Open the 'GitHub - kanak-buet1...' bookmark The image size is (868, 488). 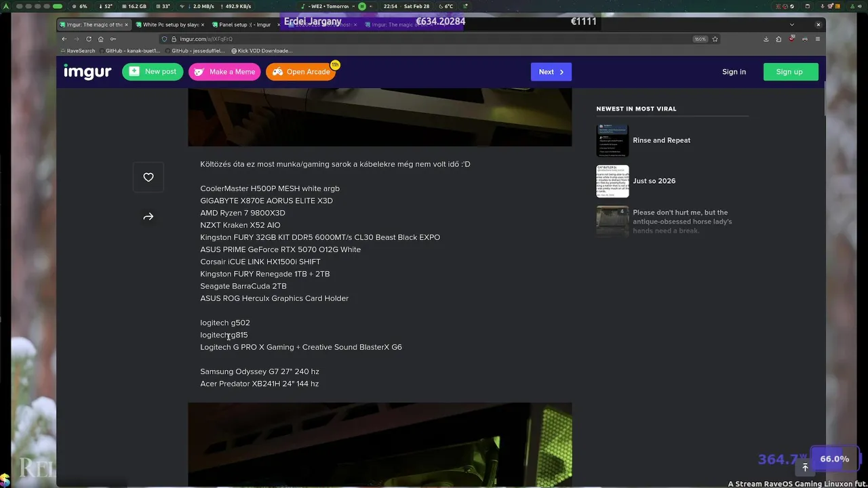130,51
